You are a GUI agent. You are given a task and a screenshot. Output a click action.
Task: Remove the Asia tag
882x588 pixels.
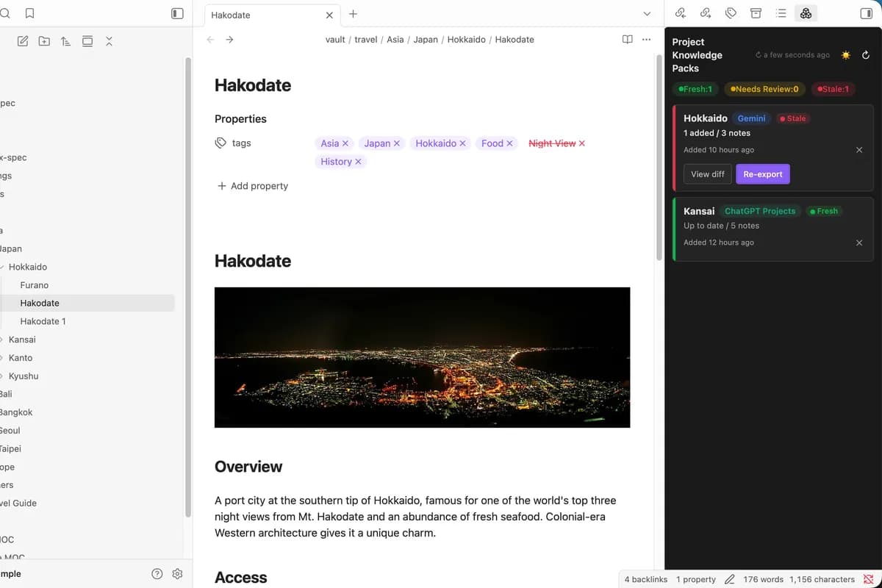pyautogui.click(x=345, y=143)
